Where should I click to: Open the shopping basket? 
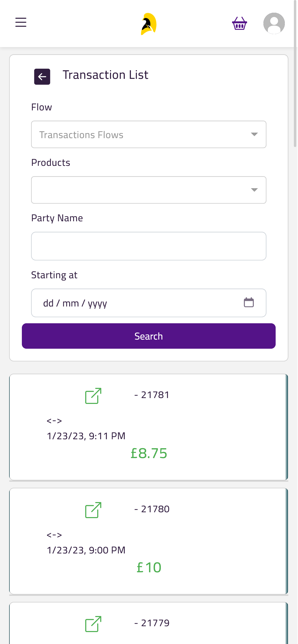239,23
